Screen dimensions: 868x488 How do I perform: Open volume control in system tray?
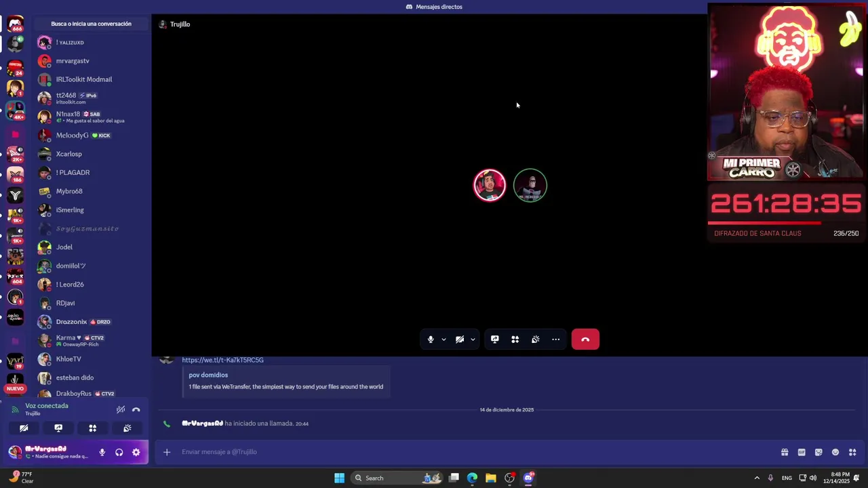pyautogui.click(x=813, y=478)
